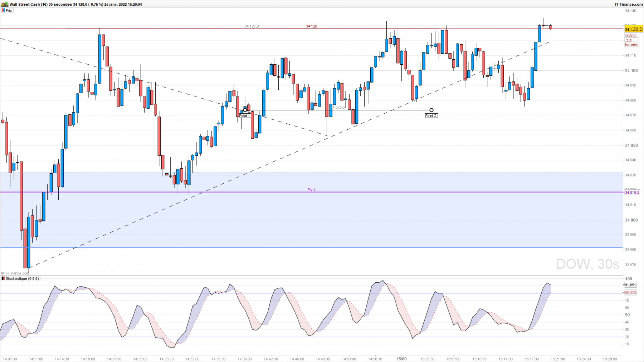Click the 15:00 time axis label
The image size is (644, 362).
[x=401, y=359]
